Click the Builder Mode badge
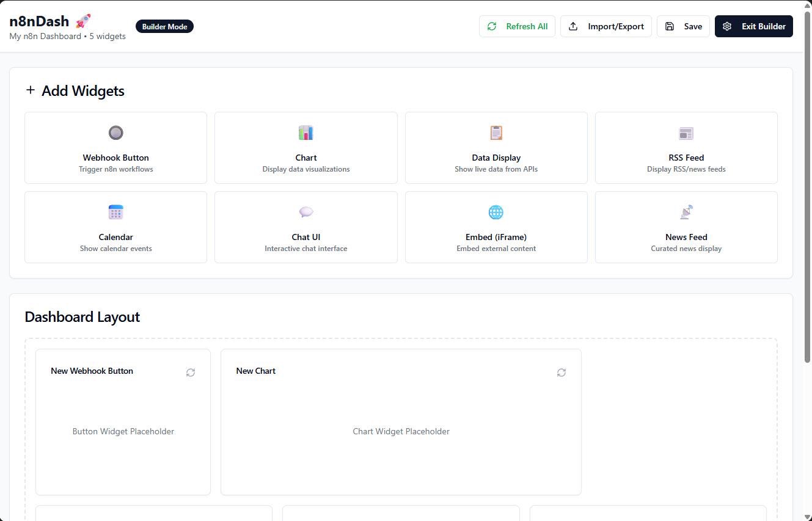This screenshot has height=521, width=812. click(164, 26)
